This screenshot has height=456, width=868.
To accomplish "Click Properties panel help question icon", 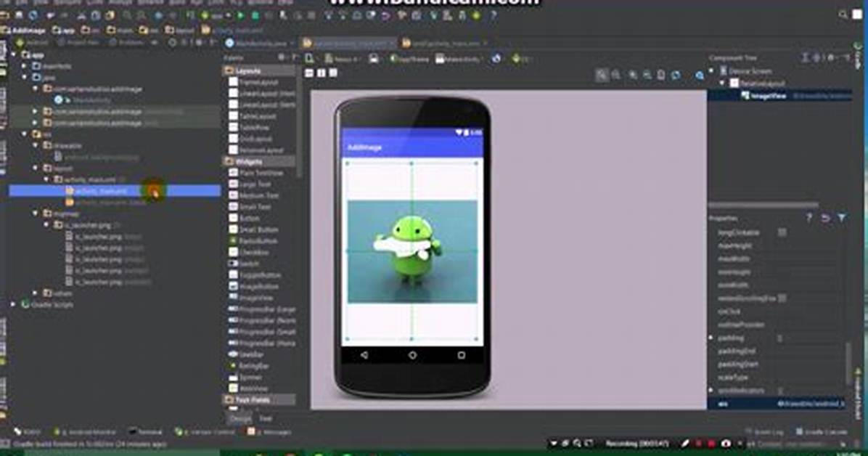I will click(808, 219).
